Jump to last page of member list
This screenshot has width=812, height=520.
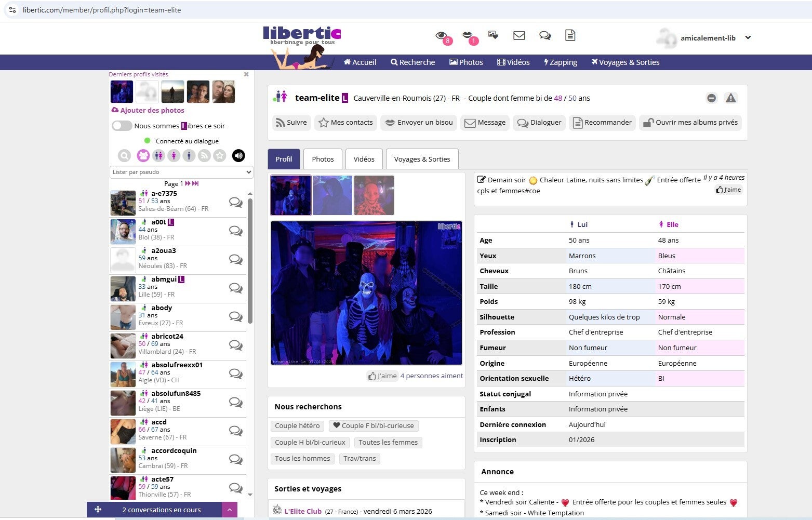(x=195, y=183)
